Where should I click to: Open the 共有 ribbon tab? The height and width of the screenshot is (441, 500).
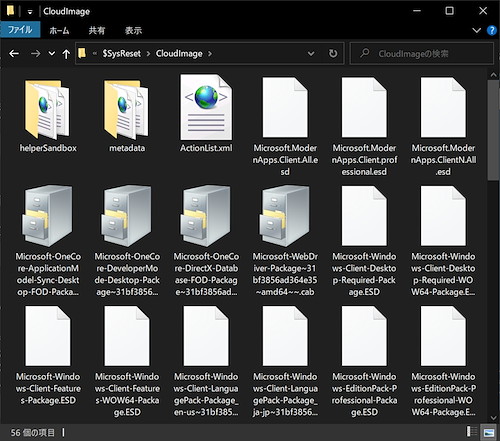(97, 30)
